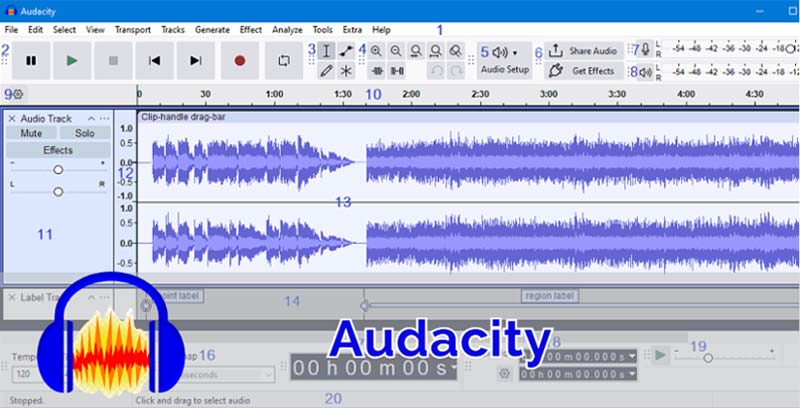Open the Effect menu
800x408 pixels.
tap(251, 30)
